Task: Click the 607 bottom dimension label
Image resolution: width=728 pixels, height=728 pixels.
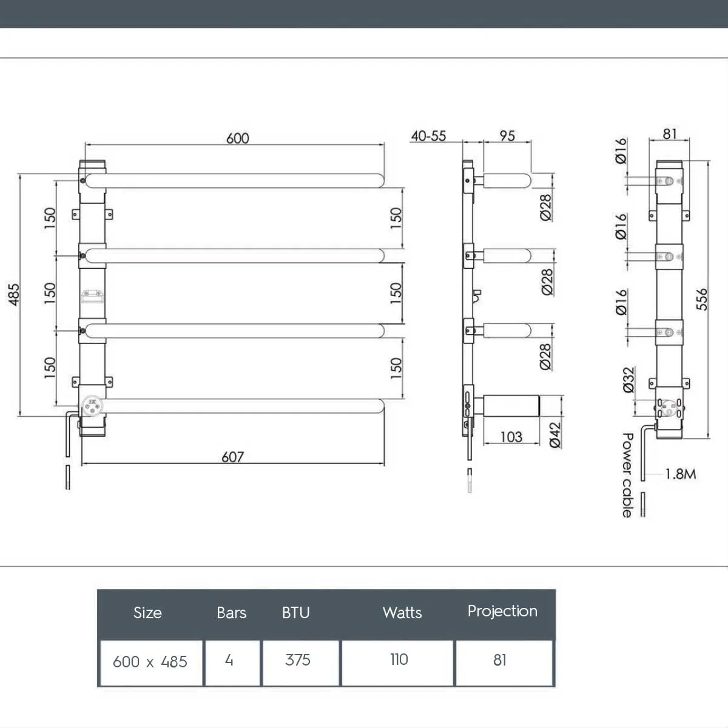Action: pos(232,457)
